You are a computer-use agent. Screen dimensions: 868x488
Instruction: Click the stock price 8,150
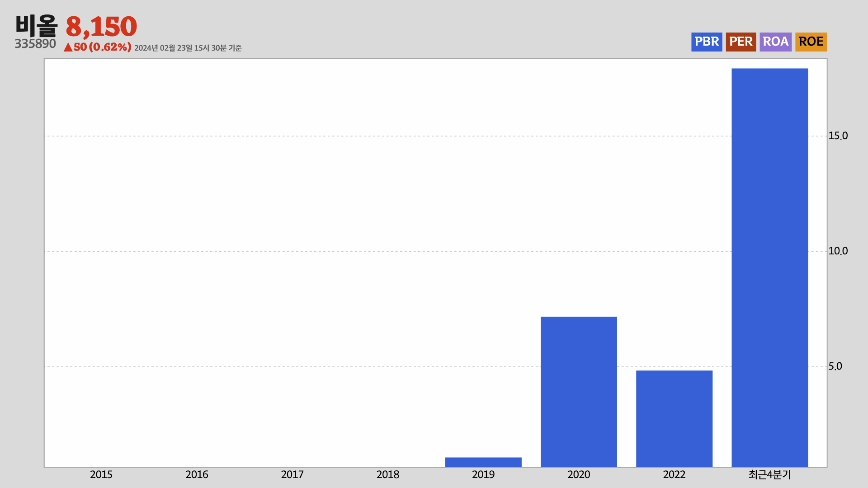101,26
